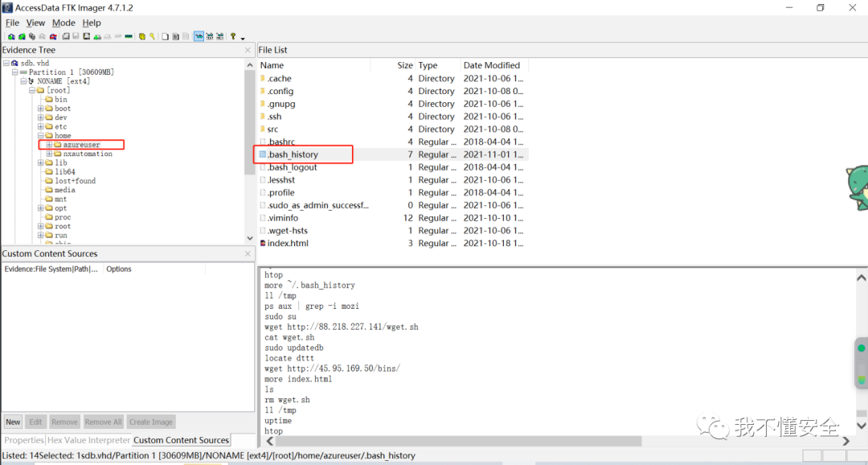Open the View menu
Viewport: 868px width, 465px height.
click(x=35, y=23)
